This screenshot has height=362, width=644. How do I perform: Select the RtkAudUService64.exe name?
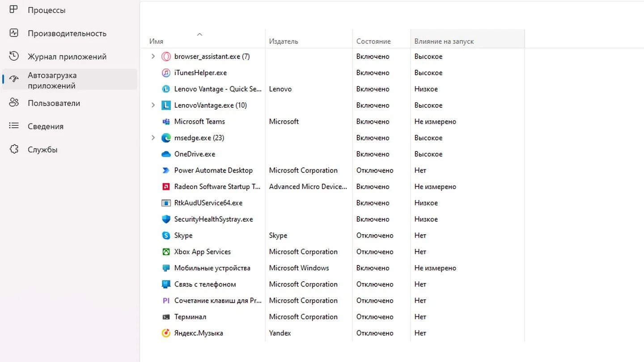208,203
